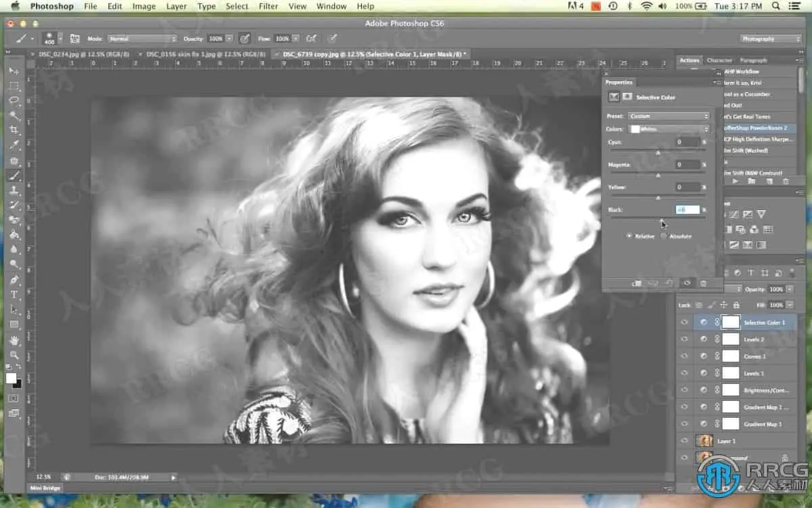Viewport: 812px width, 508px height.
Task: Toggle the brush panel icon in options bar
Action: click(75, 39)
